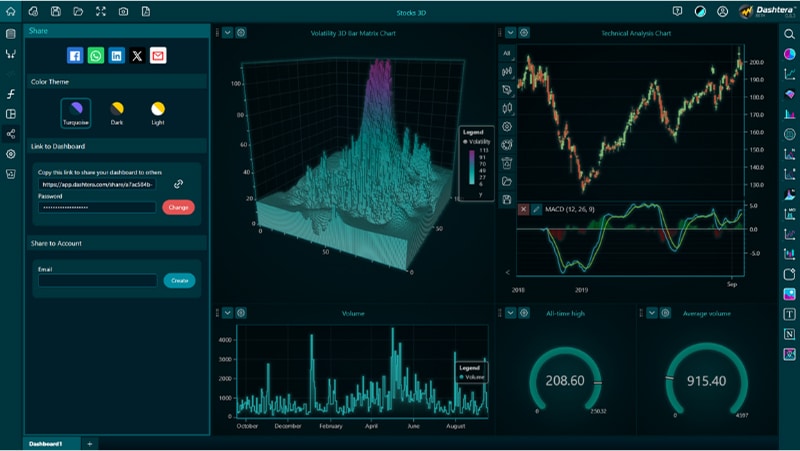Open the Technical Analysis Chart dropdown arrow
This screenshot has width=800, height=451.
tap(510, 33)
